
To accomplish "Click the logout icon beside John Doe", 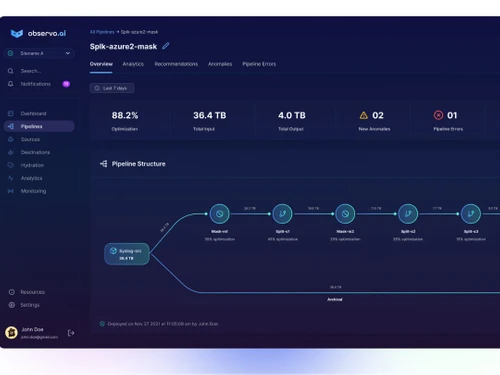I will (71, 333).
